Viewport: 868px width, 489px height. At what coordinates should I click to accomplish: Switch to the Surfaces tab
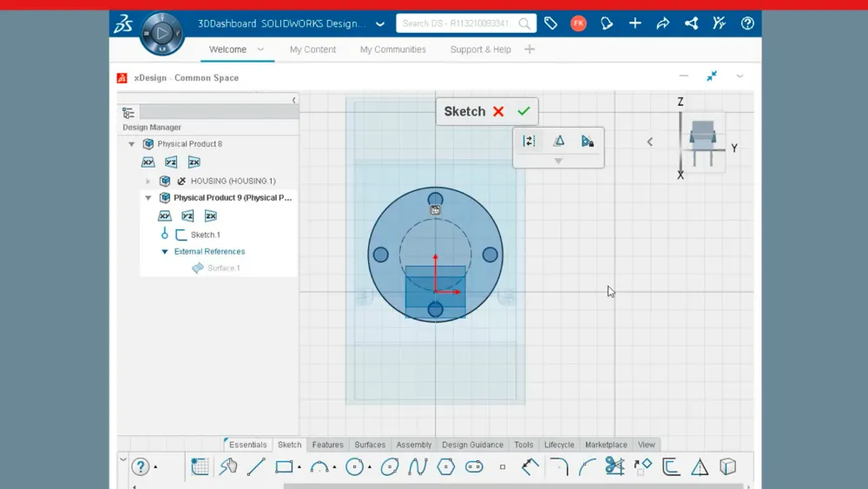[370, 445]
